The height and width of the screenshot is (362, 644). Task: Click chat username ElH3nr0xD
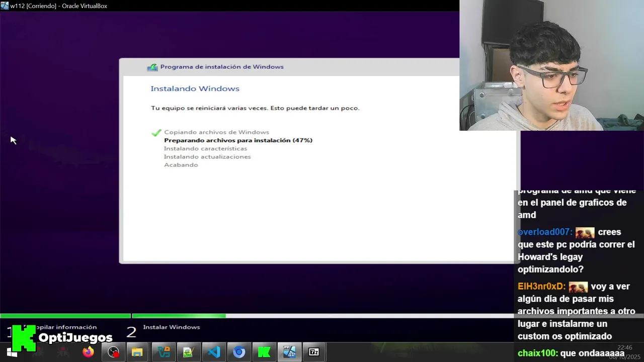click(x=541, y=286)
